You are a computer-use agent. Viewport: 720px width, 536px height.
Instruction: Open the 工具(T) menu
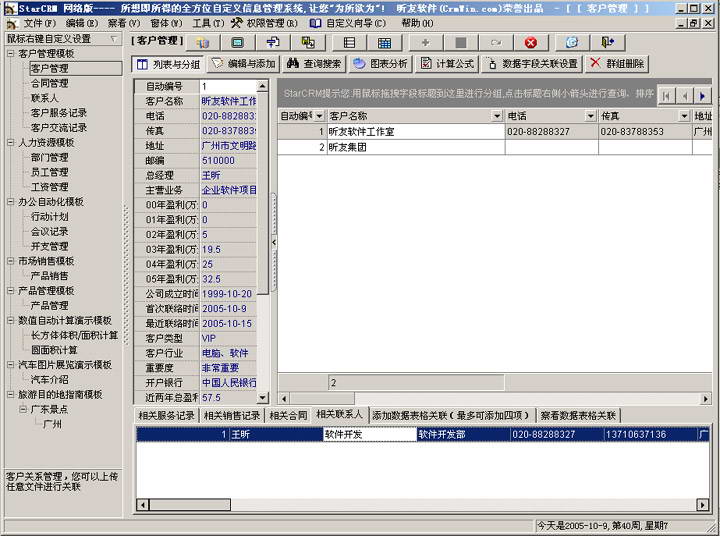tap(208, 23)
